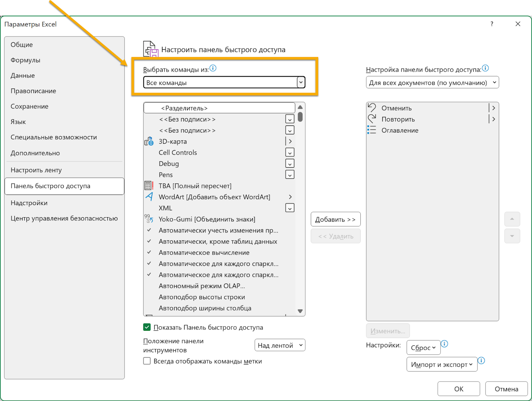This screenshot has width=532, height=401.
Task: Click the Добавить >> button
Action: coord(335,219)
